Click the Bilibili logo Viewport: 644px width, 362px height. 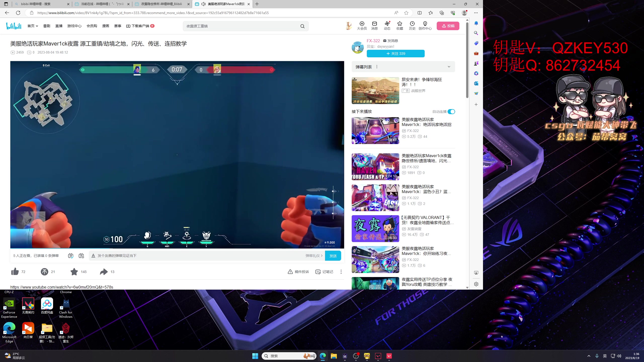[14, 26]
